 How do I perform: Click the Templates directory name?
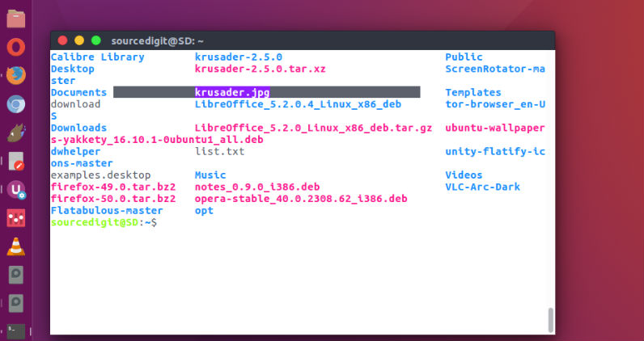coord(473,92)
